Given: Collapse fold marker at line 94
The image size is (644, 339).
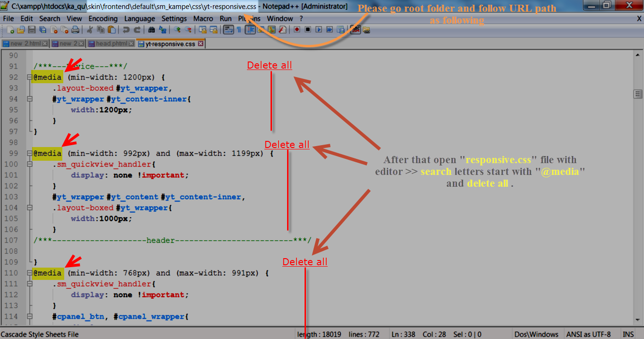Looking at the screenshot, I should (x=30, y=99).
